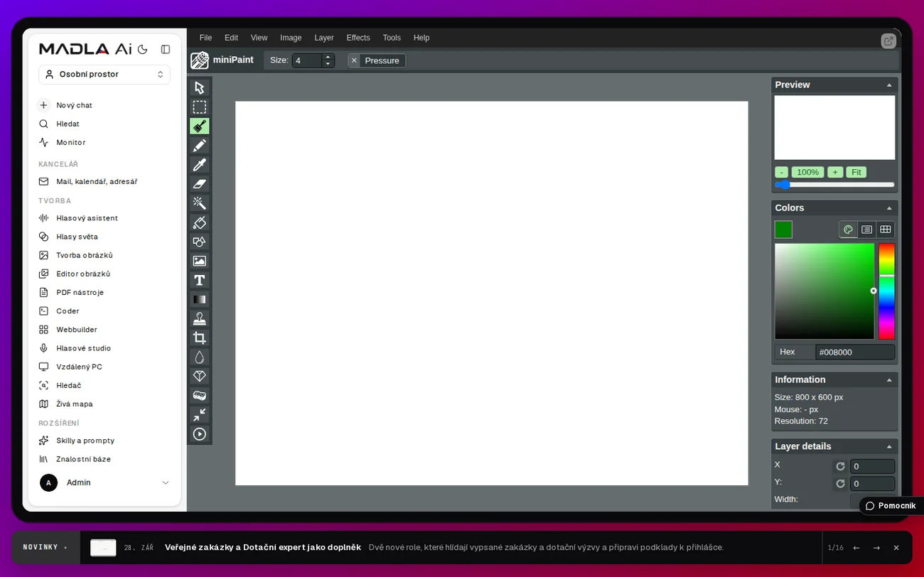The width and height of the screenshot is (924, 577).
Task: Pick the Clone stamp tool
Action: point(200,318)
